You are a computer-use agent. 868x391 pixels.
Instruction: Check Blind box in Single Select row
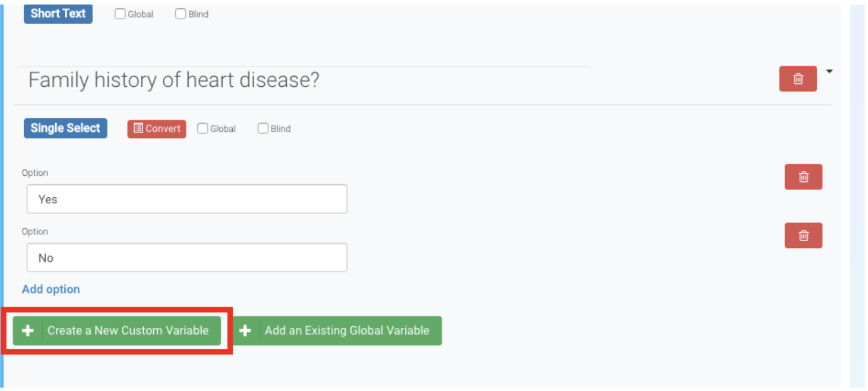coord(263,128)
